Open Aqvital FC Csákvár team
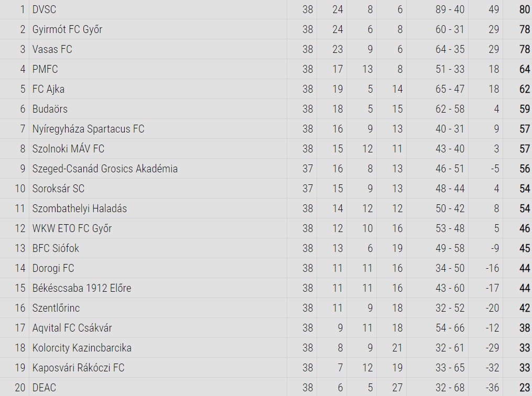Screen dimensions: 532x396 tap(72, 328)
